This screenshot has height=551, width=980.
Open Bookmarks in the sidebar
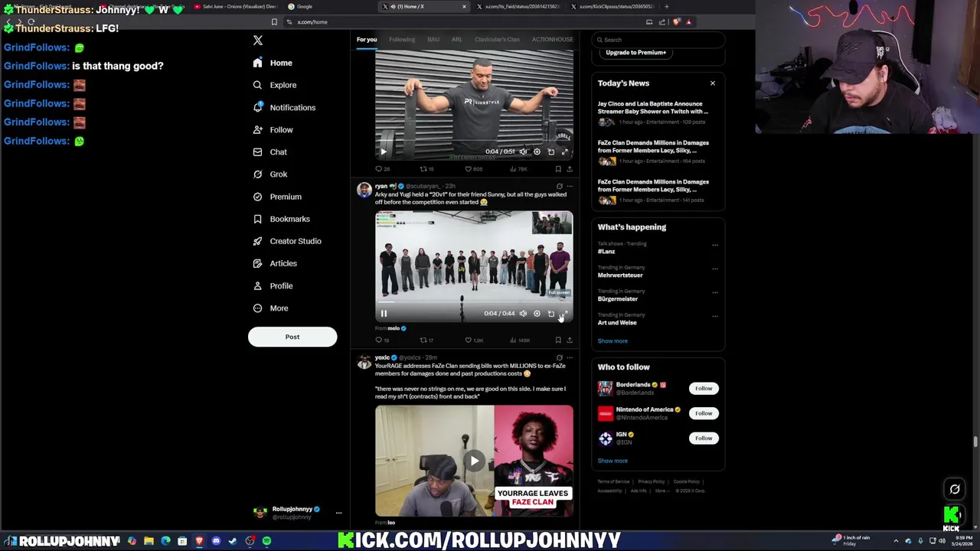(281, 219)
